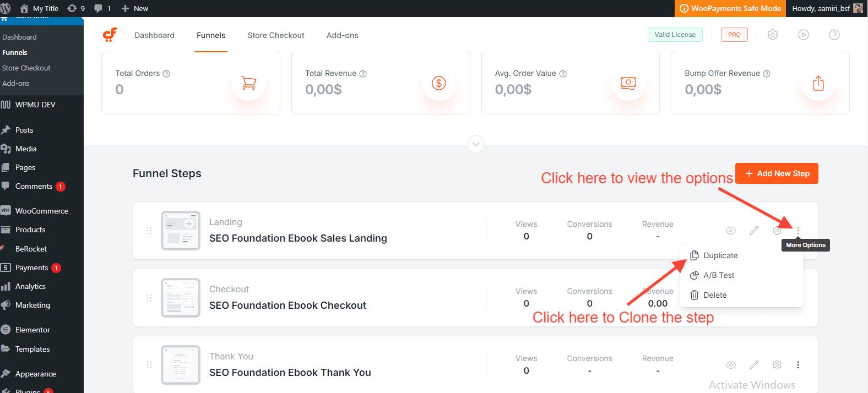The image size is (868, 393).
Task: Select Duplicate from the options menu
Action: (x=720, y=255)
